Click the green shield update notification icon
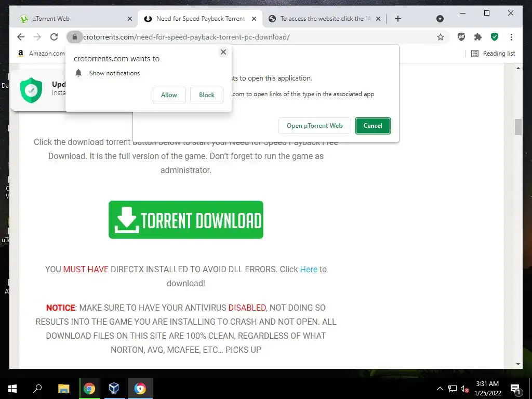 [x=31, y=90]
